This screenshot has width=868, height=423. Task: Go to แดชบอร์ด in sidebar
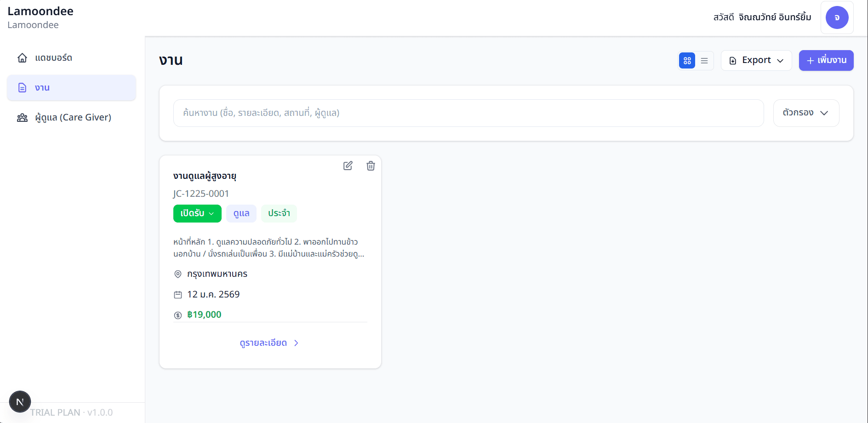pos(53,58)
